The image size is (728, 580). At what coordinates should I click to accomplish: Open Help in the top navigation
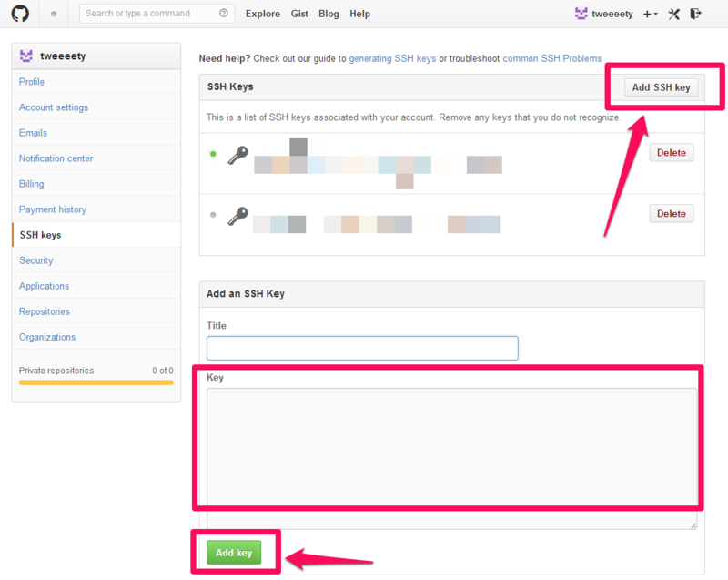359,14
